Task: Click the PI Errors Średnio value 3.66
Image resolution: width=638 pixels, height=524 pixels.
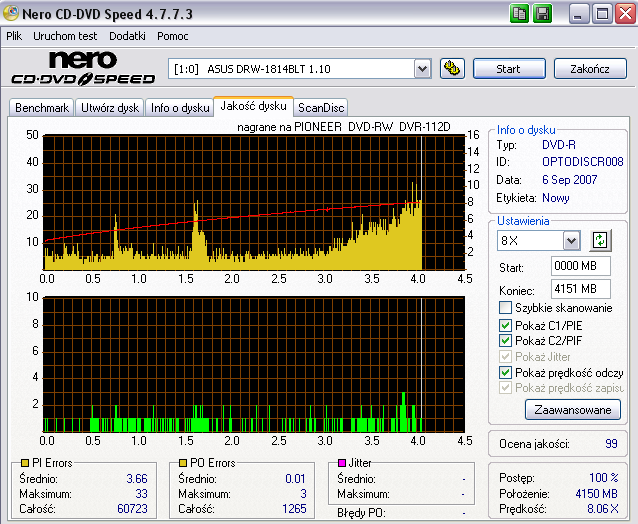Action: [x=137, y=478]
